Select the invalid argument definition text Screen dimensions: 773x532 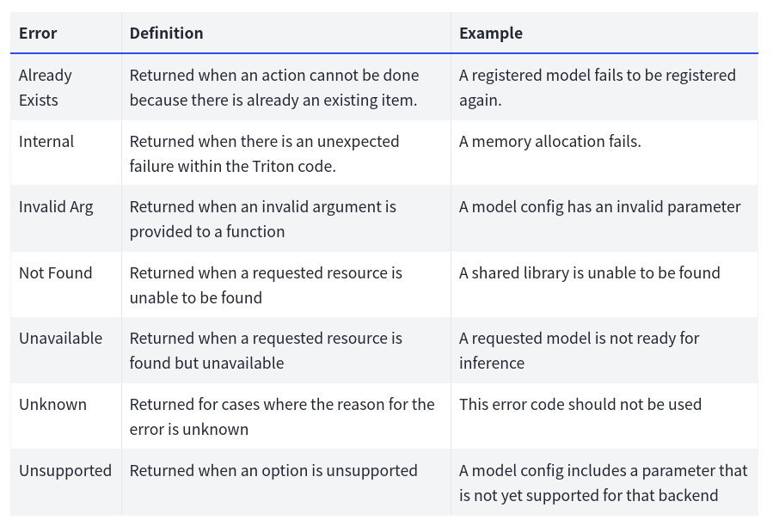[262, 219]
